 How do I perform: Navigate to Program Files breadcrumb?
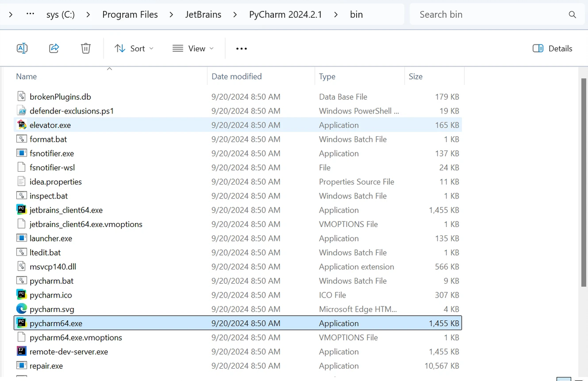[x=130, y=15]
